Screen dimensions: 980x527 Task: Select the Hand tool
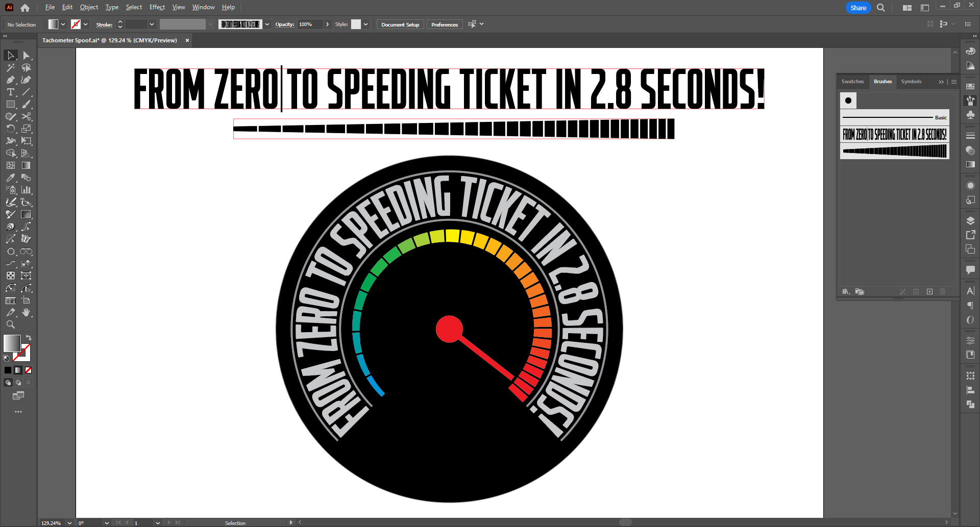[x=27, y=312]
